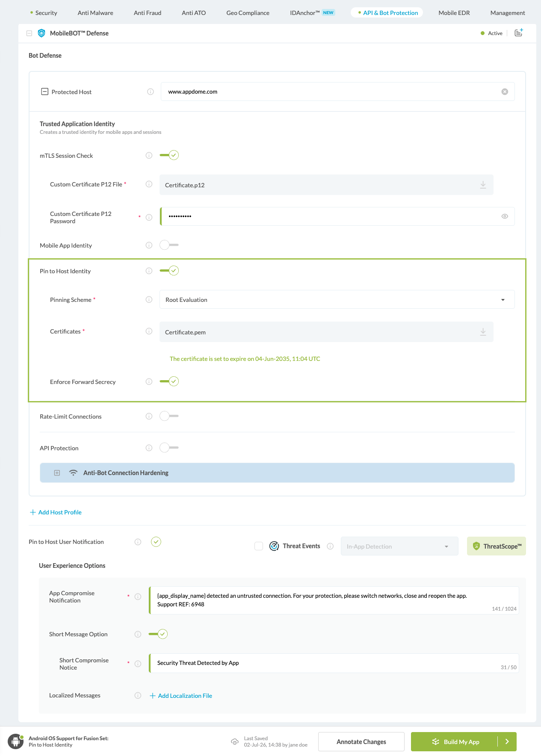This screenshot has height=756, width=541.
Task: Open ThreatScope button
Action: tap(497, 546)
